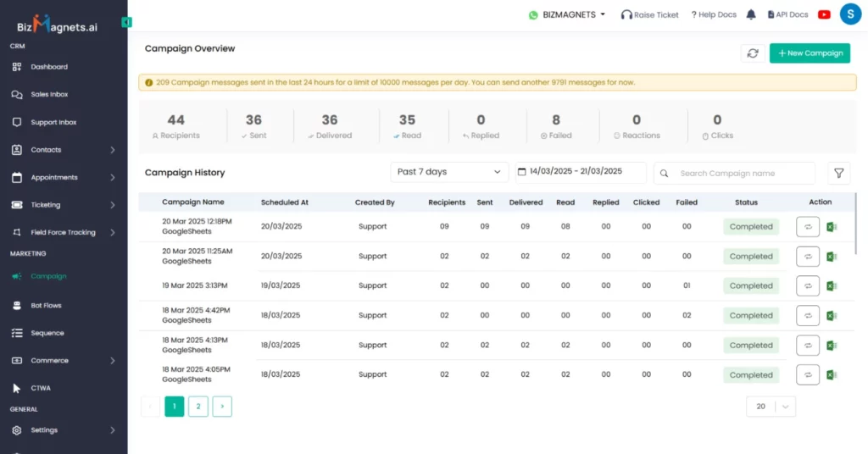Resend 18 Mar 4:13PM campaign
Image resolution: width=868 pixels, height=454 pixels.
pyautogui.click(x=808, y=345)
